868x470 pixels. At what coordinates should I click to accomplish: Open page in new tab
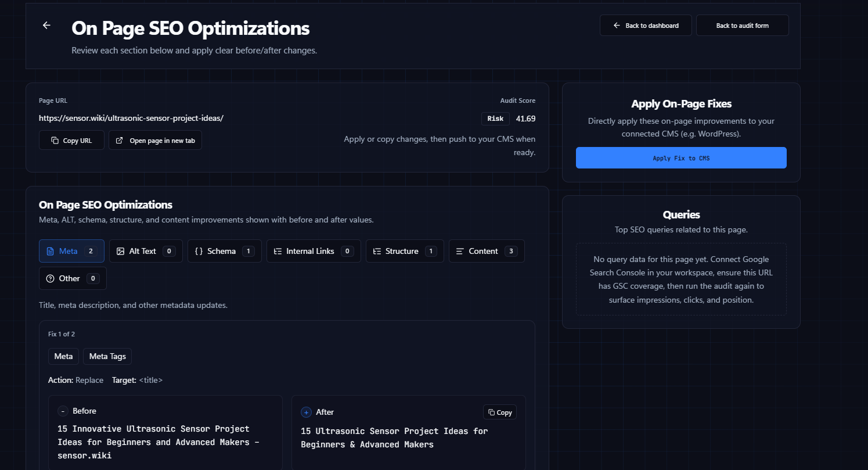click(x=155, y=141)
